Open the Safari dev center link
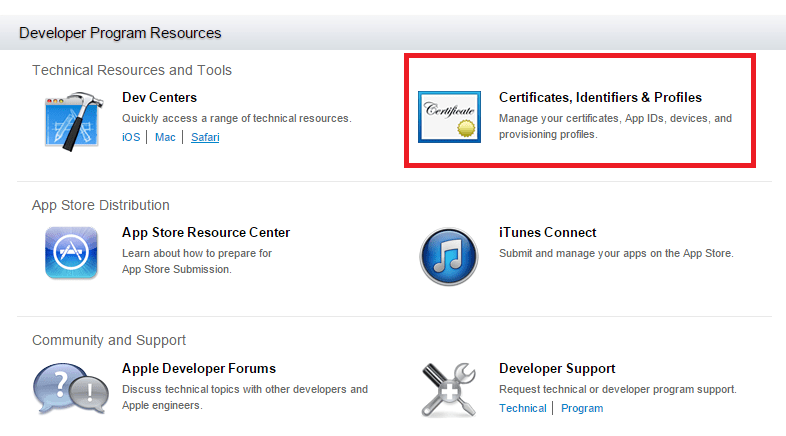Image resolution: width=786 pixels, height=436 pixels. tap(205, 137)
